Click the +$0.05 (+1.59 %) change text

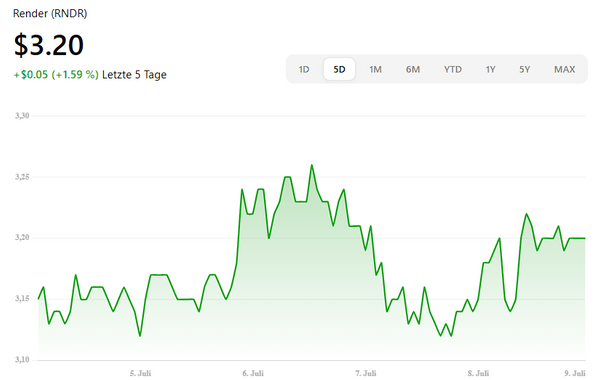tap(56, 74)
